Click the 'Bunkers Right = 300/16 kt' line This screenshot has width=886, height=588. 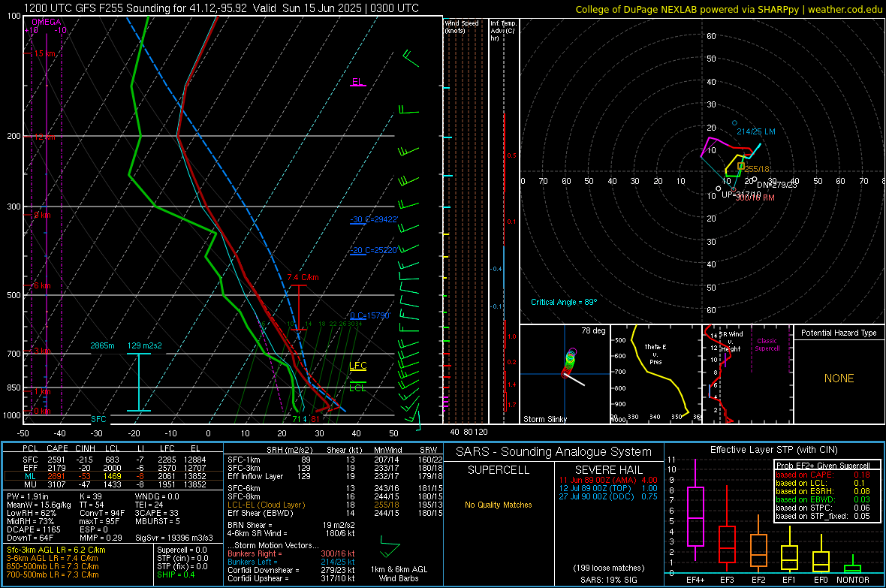click(x=291, y=554)
